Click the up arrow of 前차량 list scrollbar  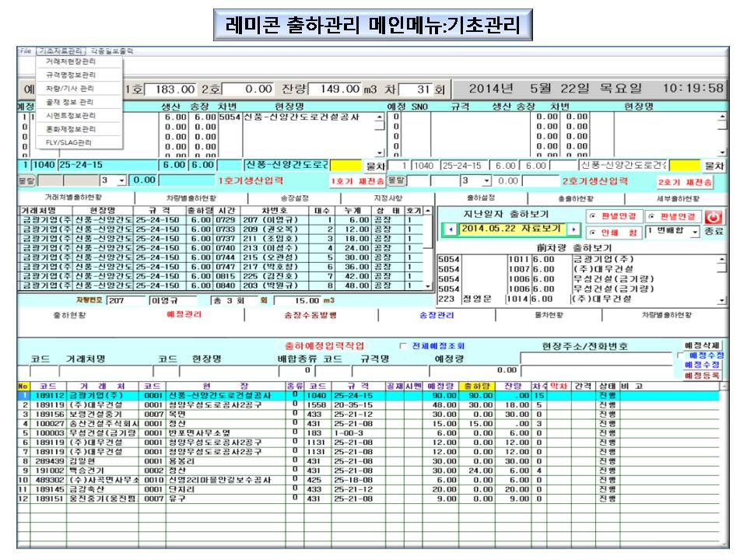tap(723, 259)
